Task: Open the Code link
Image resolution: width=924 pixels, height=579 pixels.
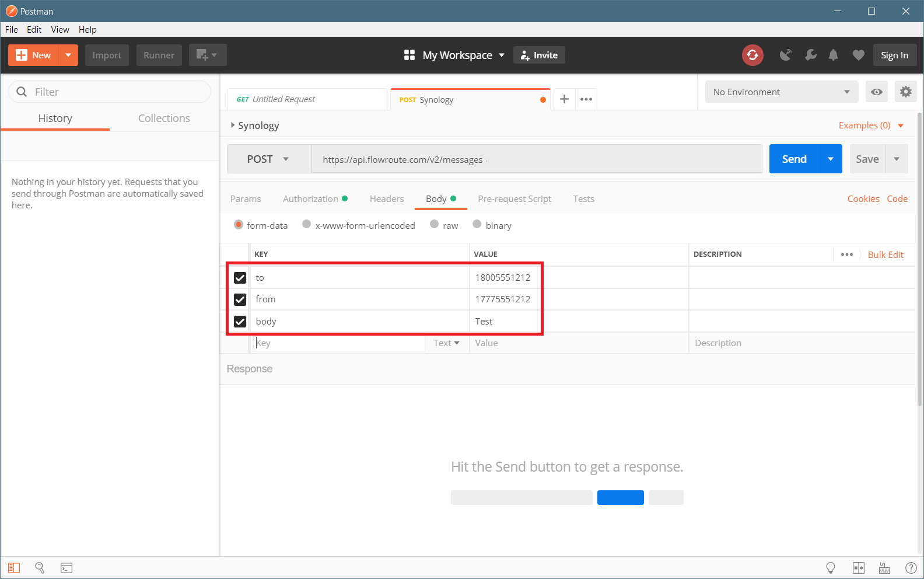Action: coord(897,199)
